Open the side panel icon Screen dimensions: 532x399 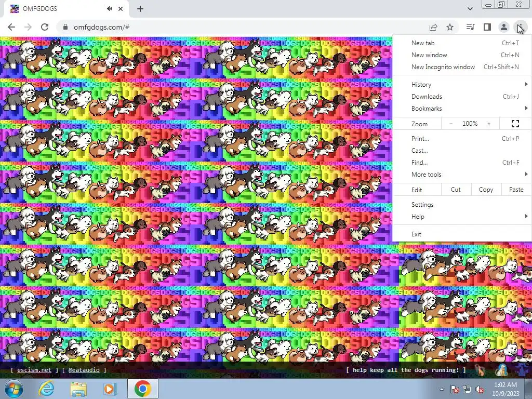click(x=487, y=27)
